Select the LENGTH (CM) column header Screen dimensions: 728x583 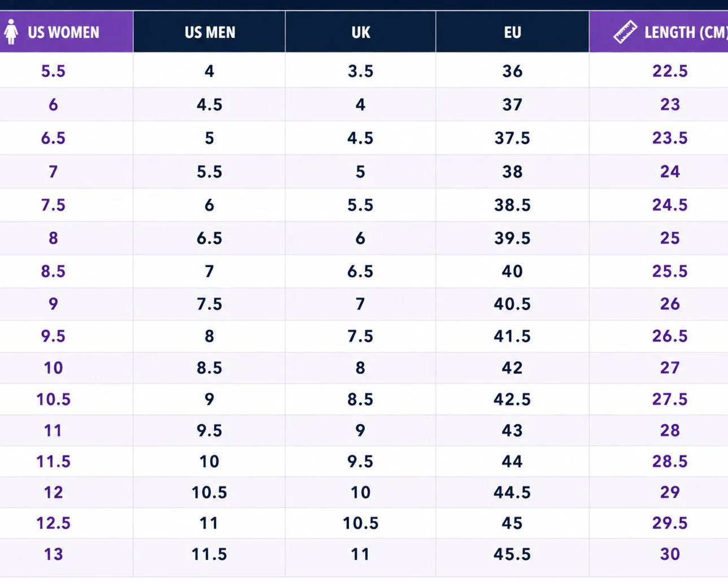tap(659, 32)
